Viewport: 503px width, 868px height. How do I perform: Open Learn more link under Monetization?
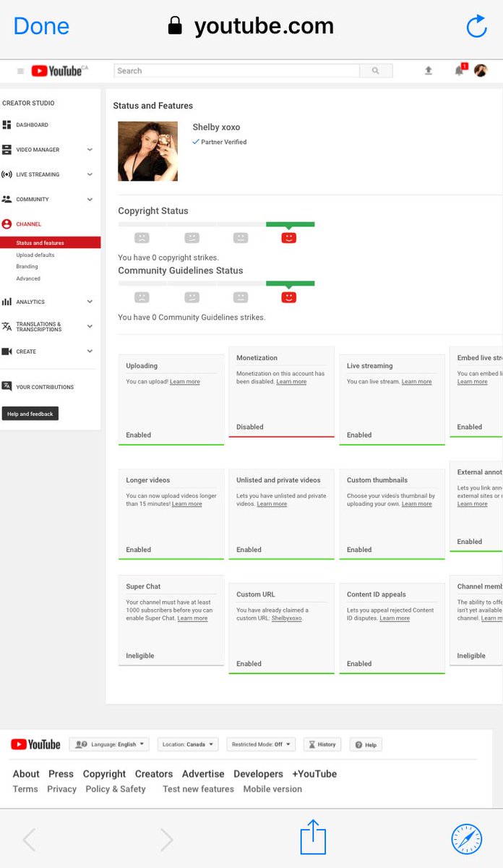click(291, 382)
